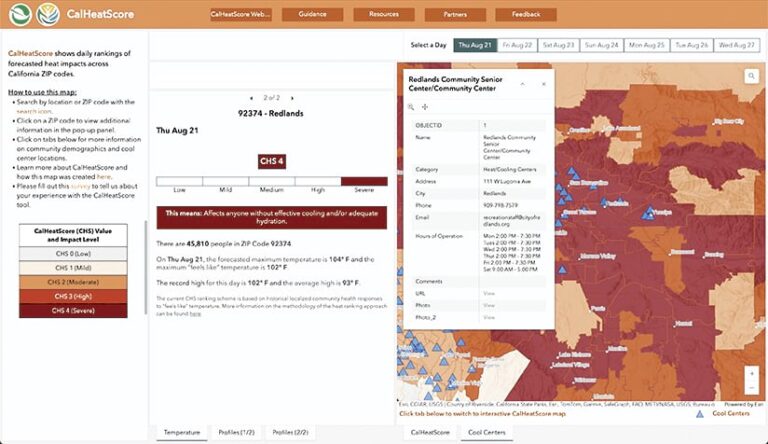Select day Thu Aug 21

tap(475, 45)
